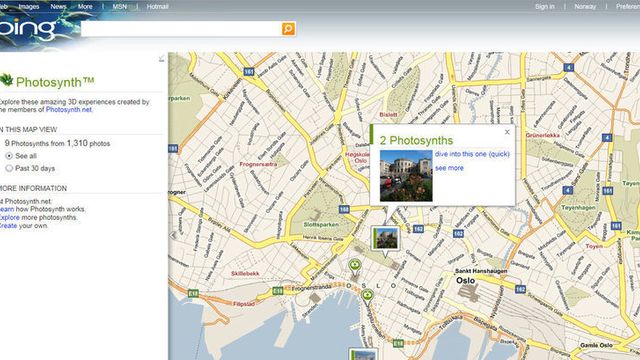Open the photosynth thumbnail marker on map
The image size is (640, 360).
click(385, 238)
